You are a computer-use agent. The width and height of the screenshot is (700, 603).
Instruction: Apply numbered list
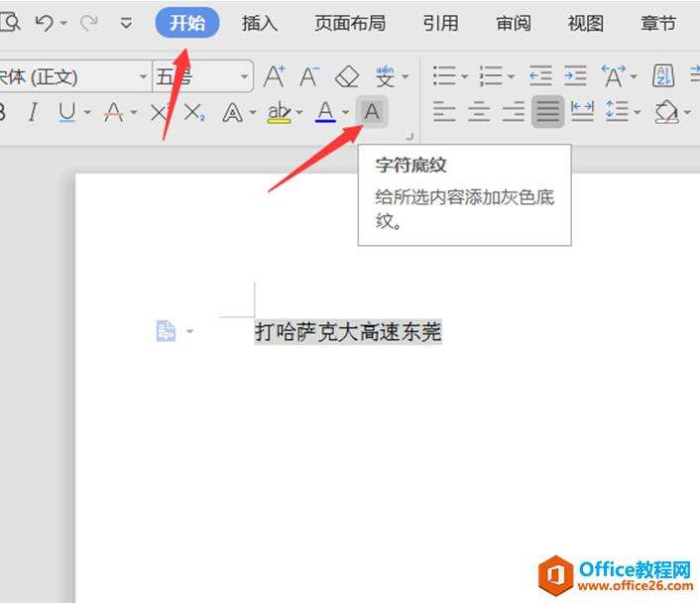(491, 76)
